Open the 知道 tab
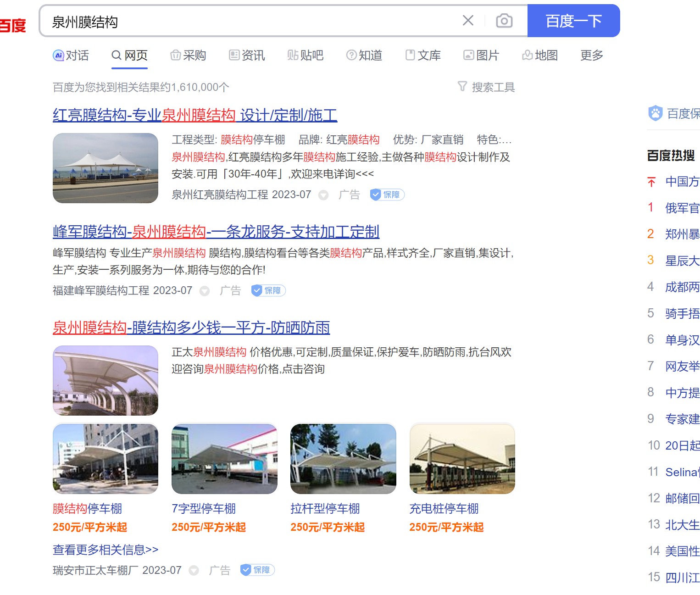This screenshot has width=700, height=595. (364, 56)
